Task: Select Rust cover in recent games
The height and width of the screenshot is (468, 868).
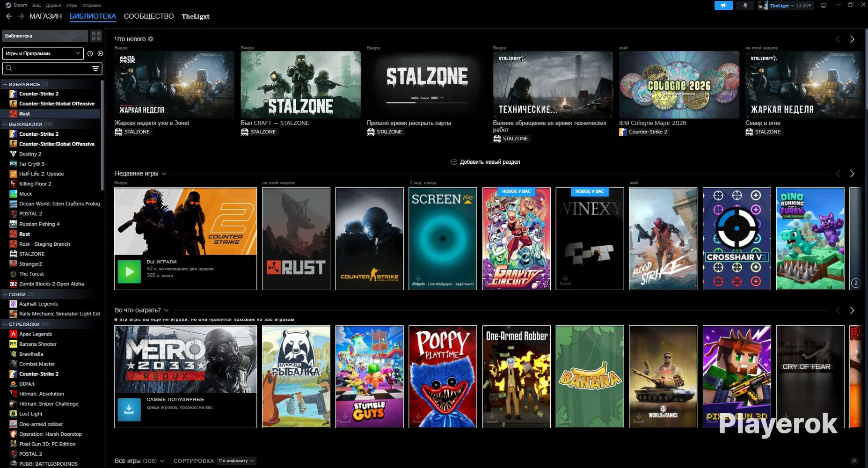Action: click(296, 239)
